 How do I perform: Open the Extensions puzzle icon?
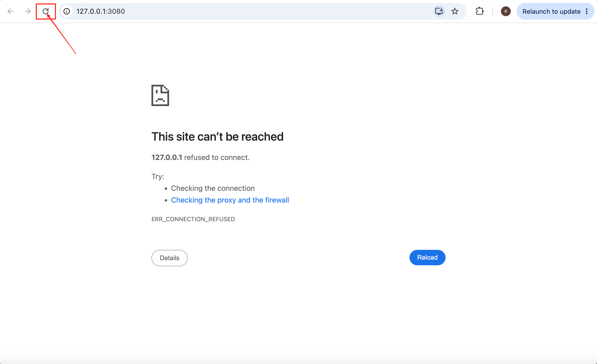(x=479, y=11)
